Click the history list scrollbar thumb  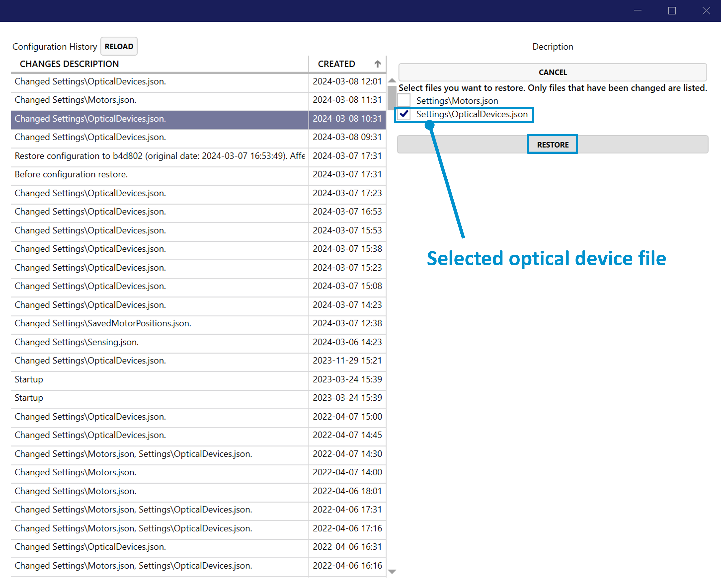392,98
